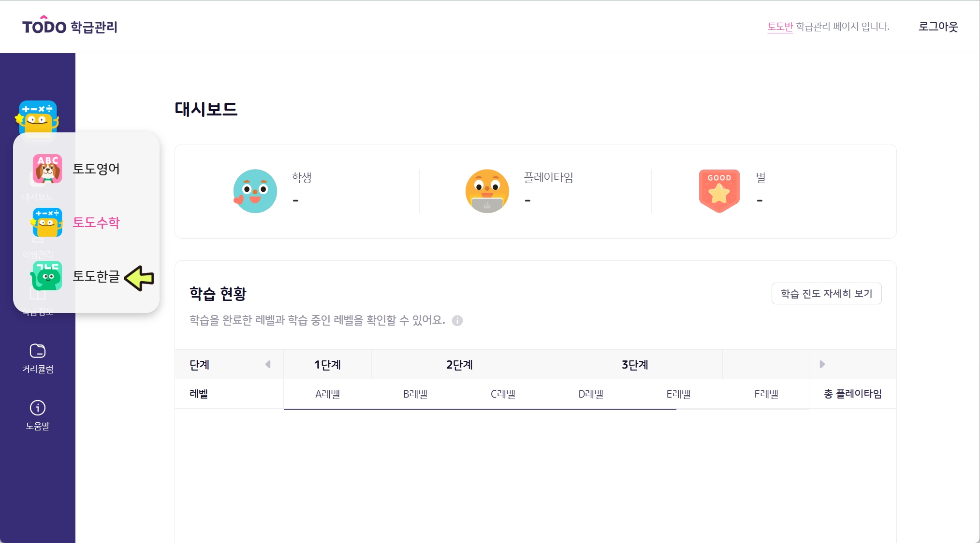
Task: Click the 토도한글 green character icon
Action: pyautogui.click(x=47, y=276)
